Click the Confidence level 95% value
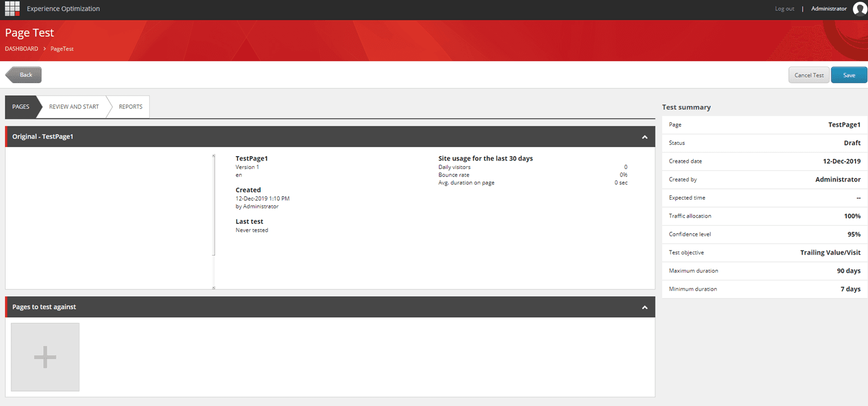 coord(854,234)
